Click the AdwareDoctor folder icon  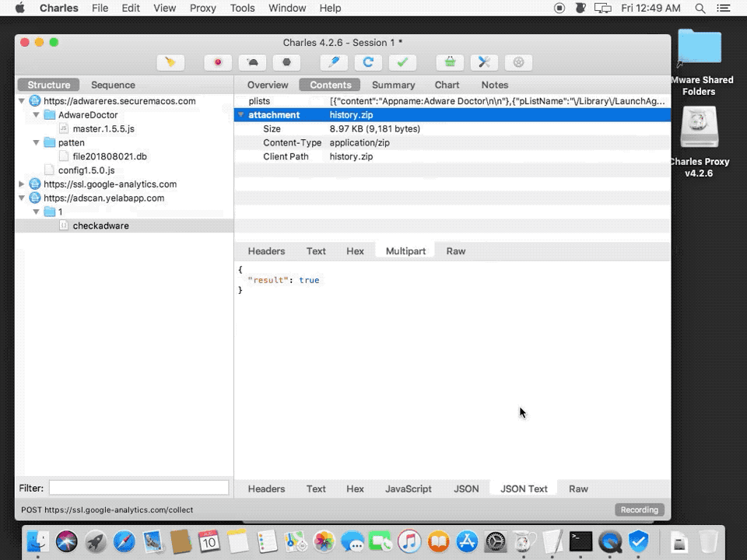click(50, 115)
